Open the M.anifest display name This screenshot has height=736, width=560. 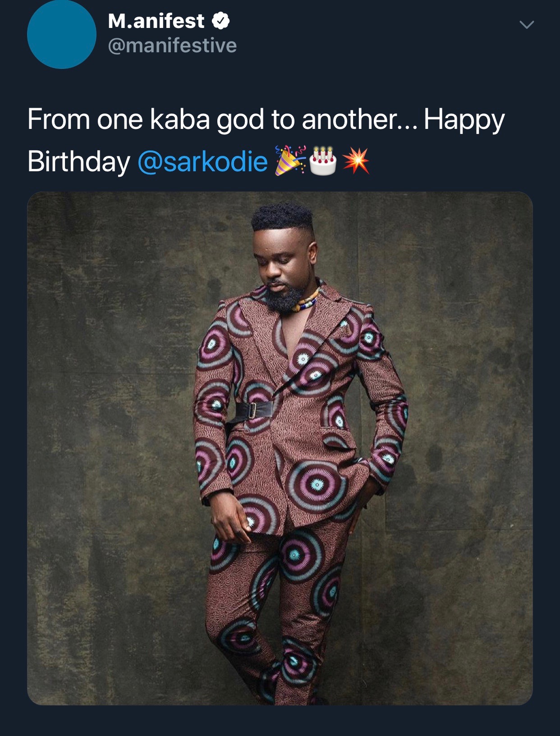coord(156,21)
